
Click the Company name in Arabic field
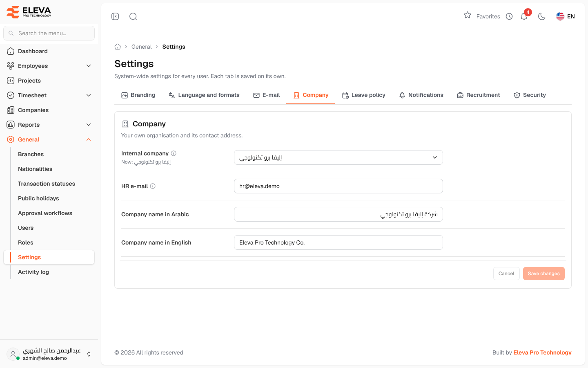pos(339,214)
